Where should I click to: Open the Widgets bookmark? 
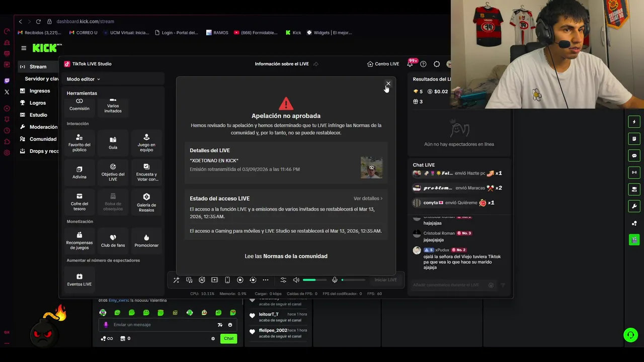click(329, 33)
